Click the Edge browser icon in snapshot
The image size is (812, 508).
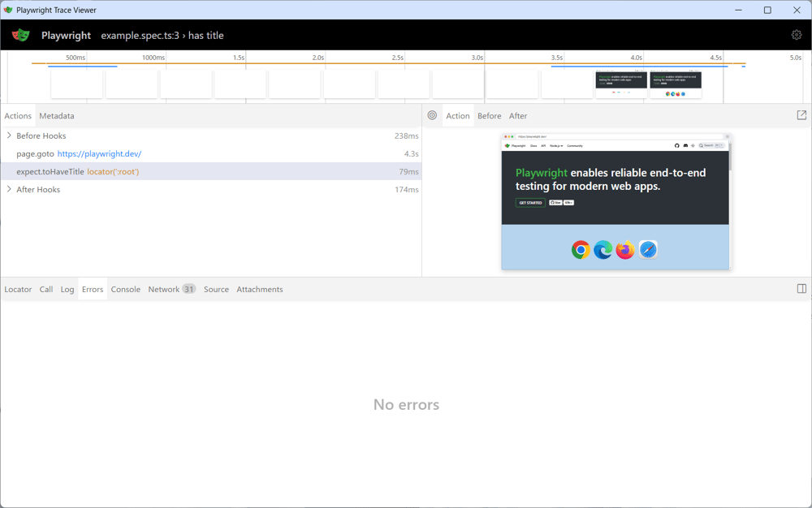(x=603, y=250)
